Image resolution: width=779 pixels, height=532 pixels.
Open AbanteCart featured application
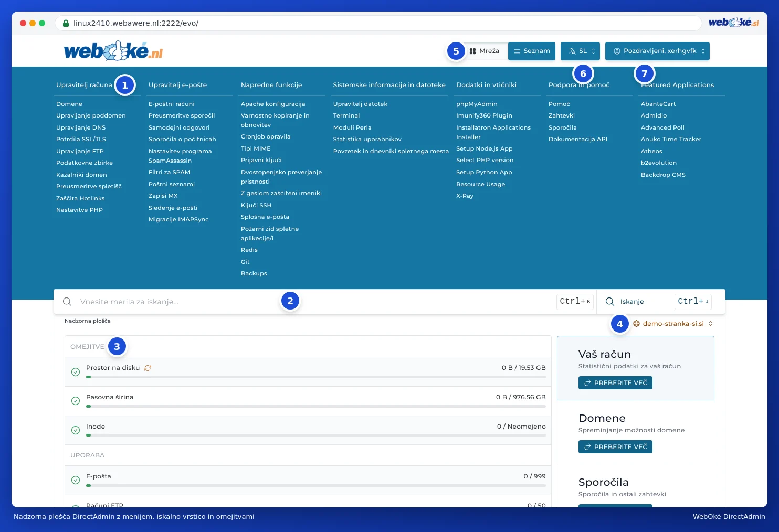point(658,104)
